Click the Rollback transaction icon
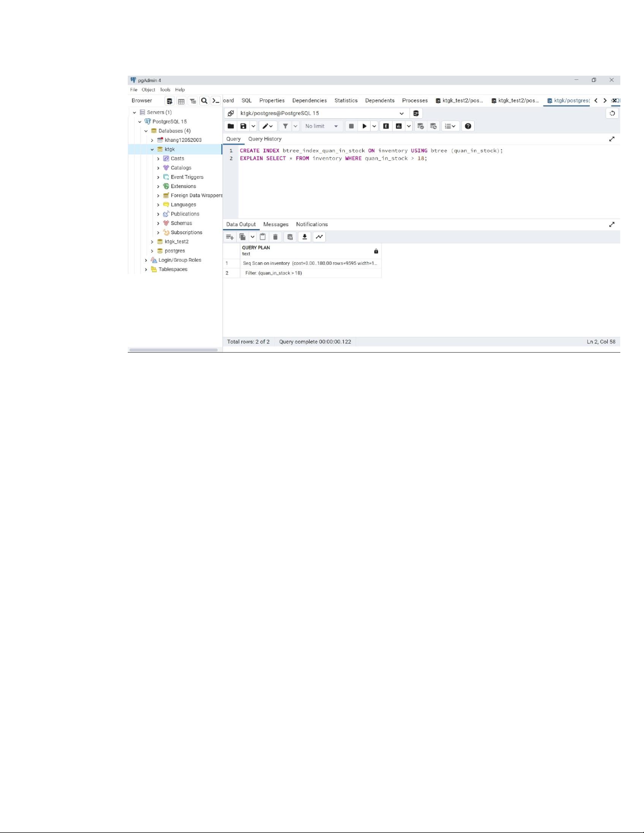This screenshot has width=644, height=833. (433, 126)
